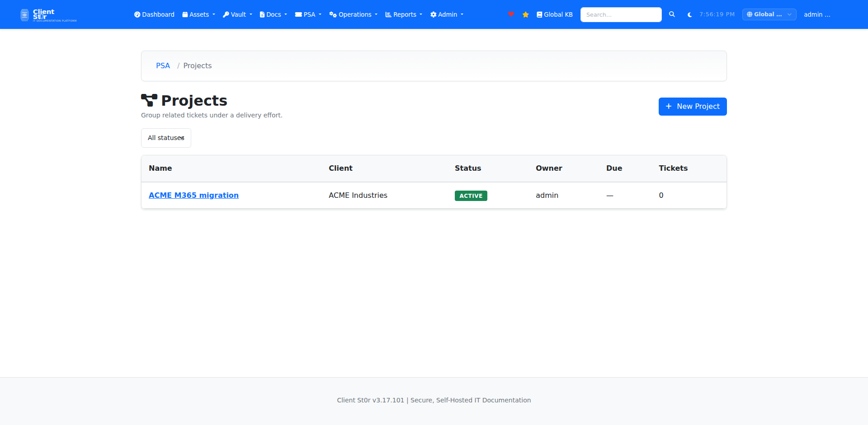Expand the Reports menu
Screen dimensions: 868x425
click(x=404, y=14)
